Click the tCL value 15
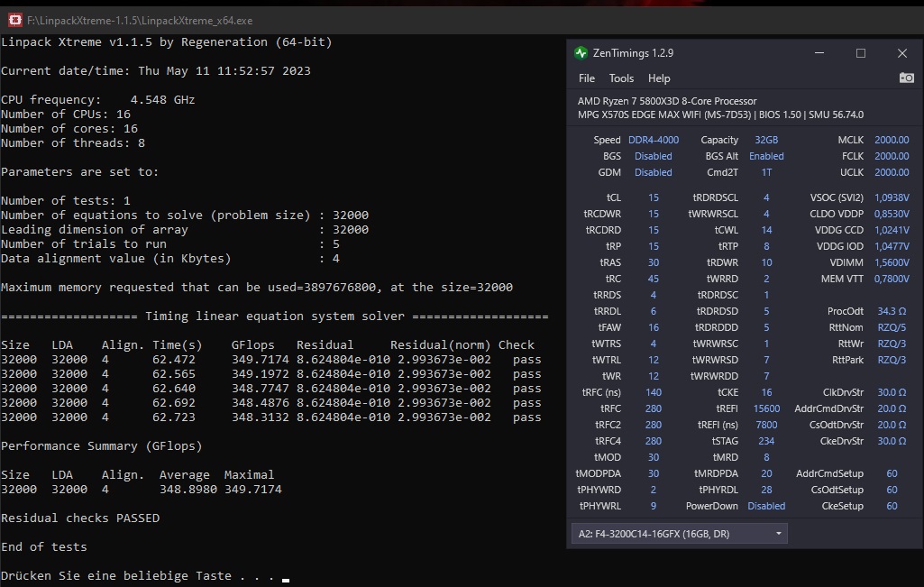924x587 pixels. click(653, 197)
